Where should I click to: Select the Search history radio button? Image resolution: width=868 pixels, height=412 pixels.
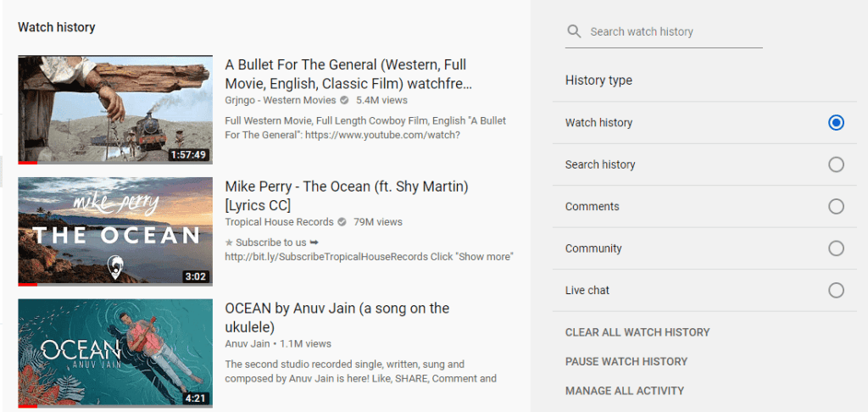836,164
